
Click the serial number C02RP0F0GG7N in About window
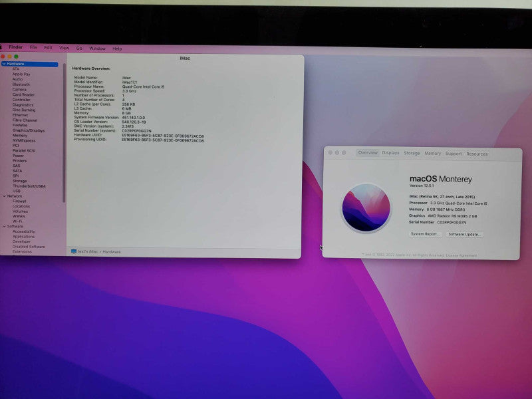(x=452, y=223)
